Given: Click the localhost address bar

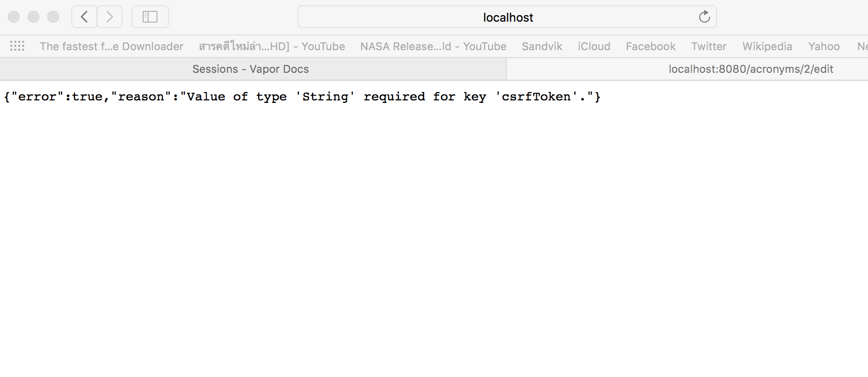Looking at the screenshot, I should pyautogui.click(x=507, y=17).
